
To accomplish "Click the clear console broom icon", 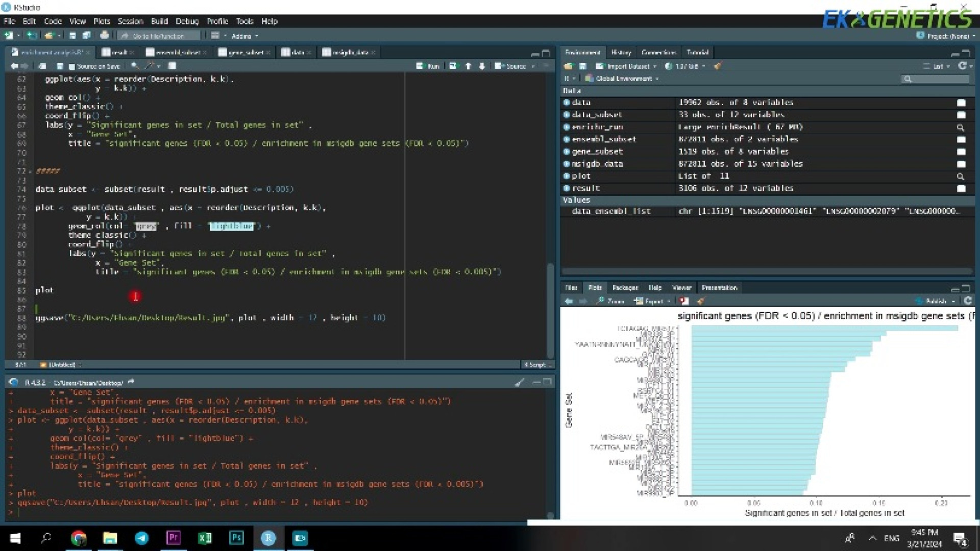I will click(519, 383).
